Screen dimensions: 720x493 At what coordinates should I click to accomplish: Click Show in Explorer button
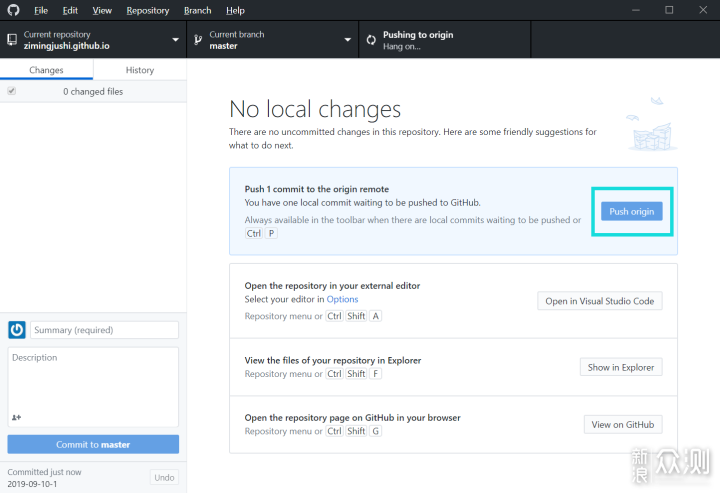pos(620,367)
